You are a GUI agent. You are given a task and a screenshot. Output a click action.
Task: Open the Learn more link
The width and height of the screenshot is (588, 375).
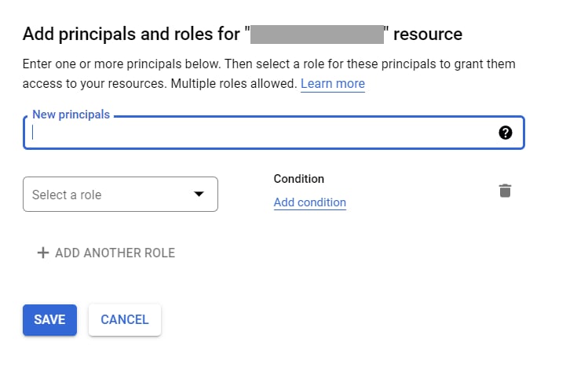click(x=333, y=83)
